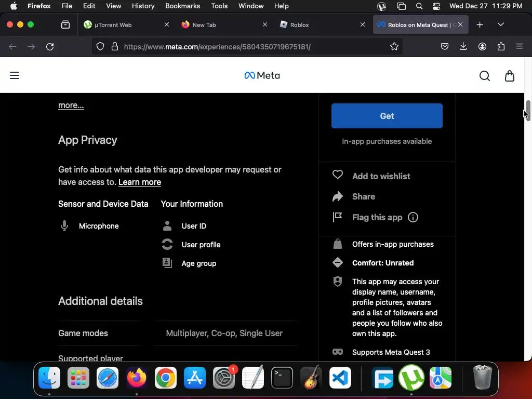Open the File menu
The height and width of the screenshot is (399, 532).
point(66,6)
